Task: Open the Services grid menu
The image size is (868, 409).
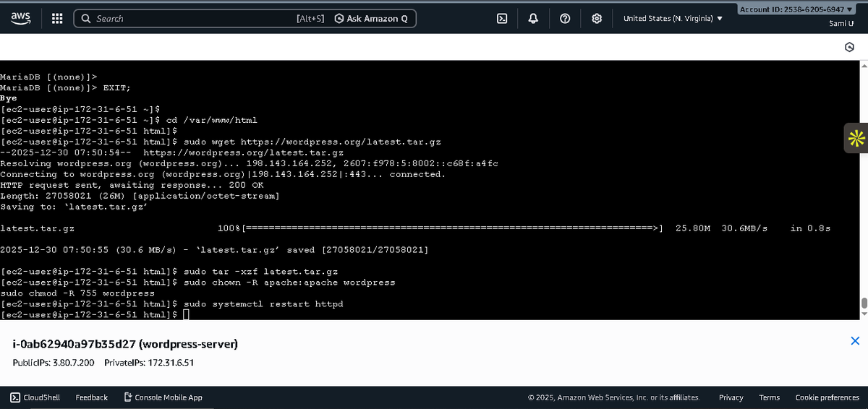Action: 57,19
